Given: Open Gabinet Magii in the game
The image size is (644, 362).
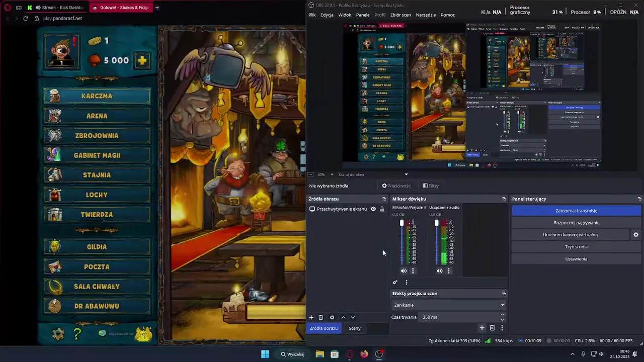Looking at the screenshot, I should click(x=97, y=155).
